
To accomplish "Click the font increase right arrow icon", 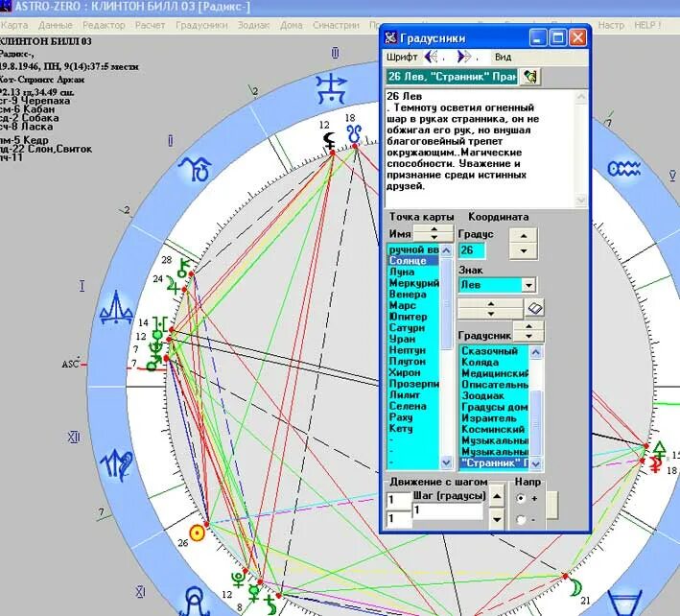I will (x=463, y=57).
